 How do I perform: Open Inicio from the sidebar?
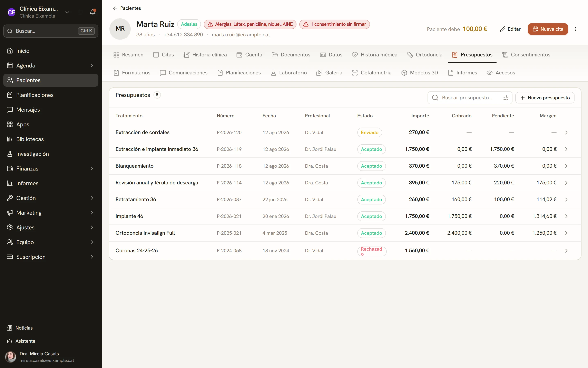coord(51,51)
